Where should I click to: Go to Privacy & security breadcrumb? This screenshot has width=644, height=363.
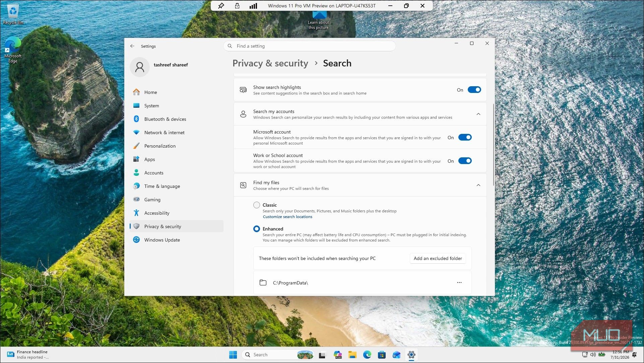[270, 63]
